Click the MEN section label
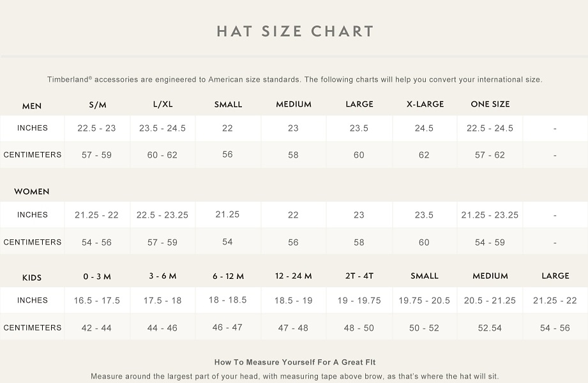The width and height of the screenshot is (588, 383). click(32, 106)
